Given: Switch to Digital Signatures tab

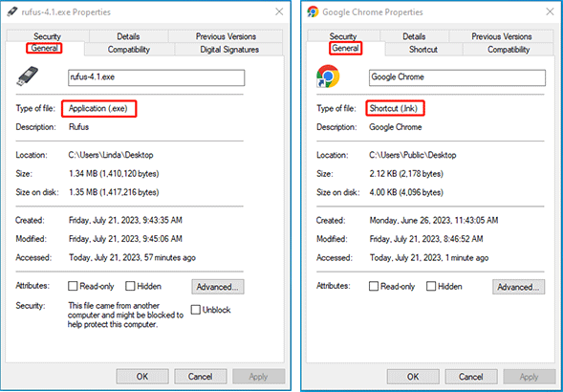Looking at the screenshot, I should click(x=229, y=50).
